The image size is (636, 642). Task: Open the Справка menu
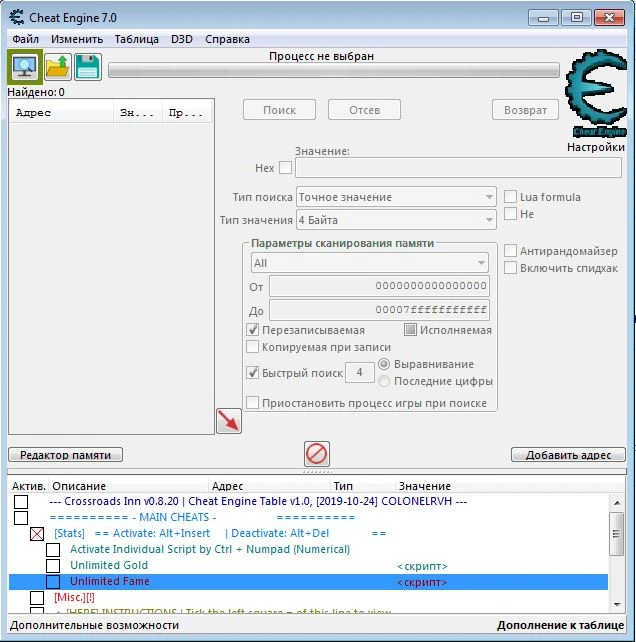pyautogui.click(x=227, y=39)
